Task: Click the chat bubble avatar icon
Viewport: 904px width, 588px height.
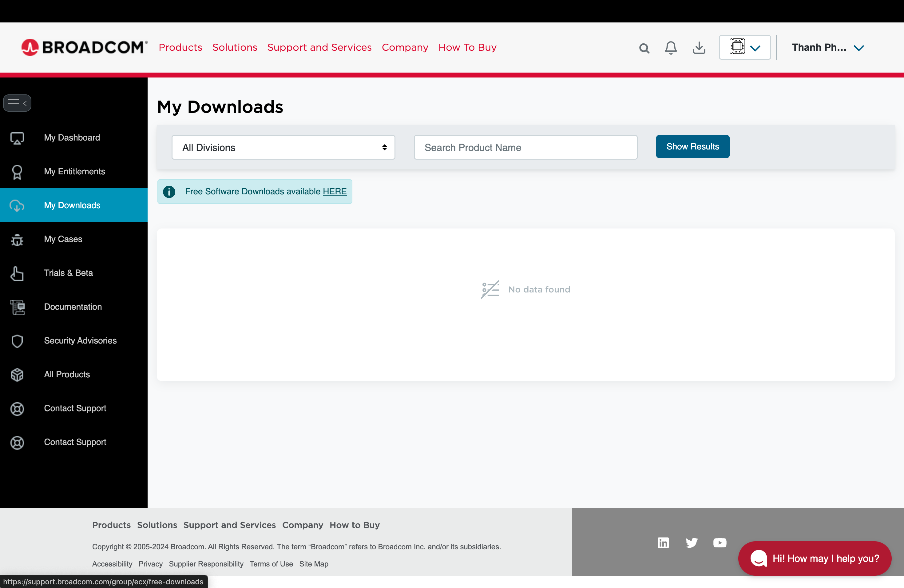Action: 759,558
